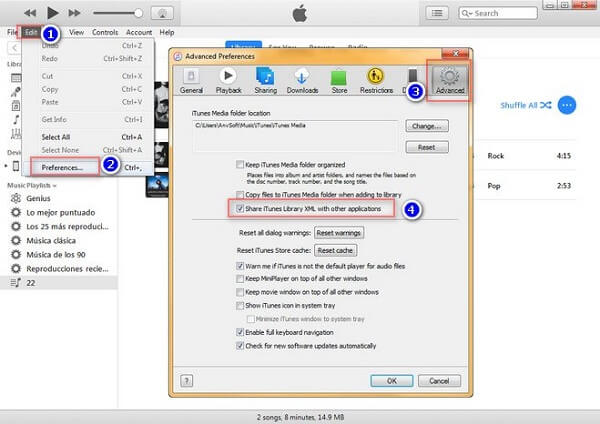The height and width of the screenshot is (424, 600).
Task: Open the list view button beside Search
Action: click(x=437, y=13)
